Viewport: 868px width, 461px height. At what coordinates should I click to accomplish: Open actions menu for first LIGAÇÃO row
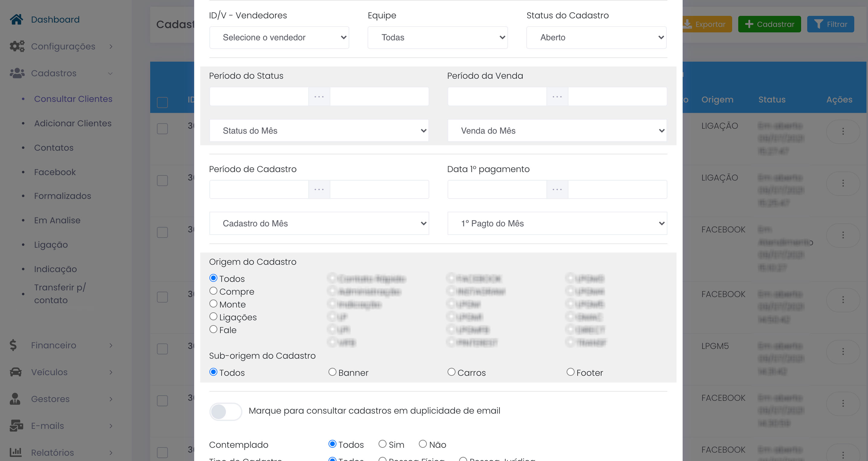tap(843, 131)
